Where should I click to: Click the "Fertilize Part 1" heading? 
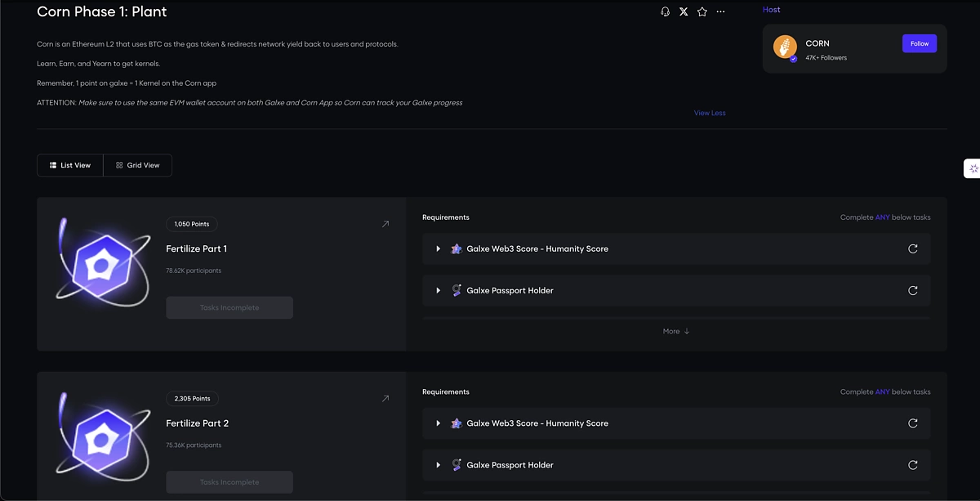[197, 248]
